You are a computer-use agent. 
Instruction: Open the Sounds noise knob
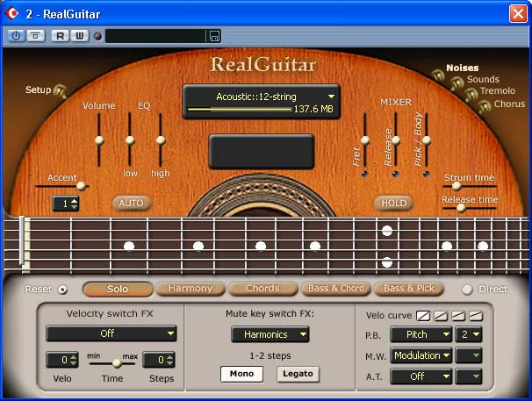(x=457, y=82)
